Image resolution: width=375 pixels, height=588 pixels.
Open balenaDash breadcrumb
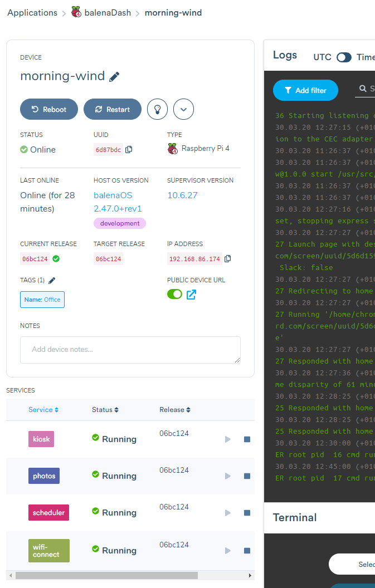pyautogui.click(x=108, y=13)
